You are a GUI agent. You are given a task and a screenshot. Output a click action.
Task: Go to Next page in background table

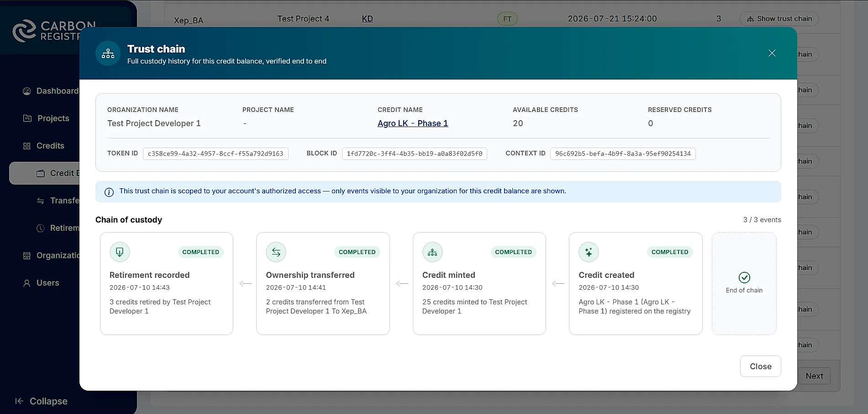click(x=814, y=376)
